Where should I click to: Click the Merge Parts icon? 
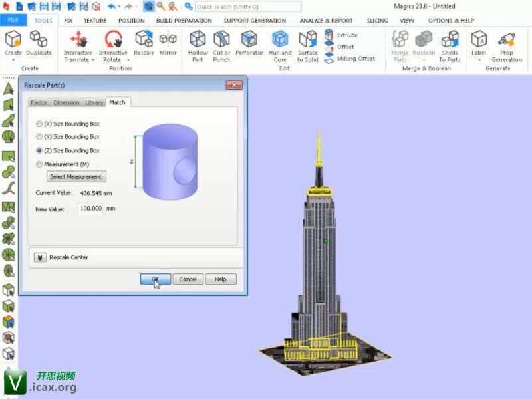(400, 39)
